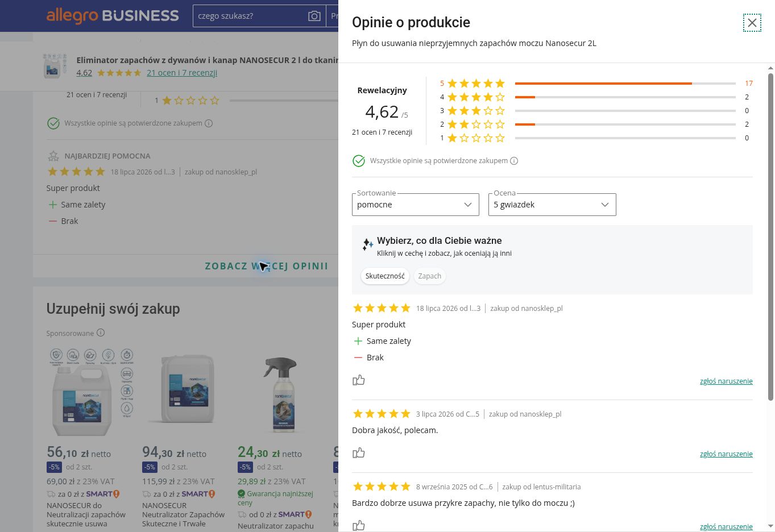Select the 1-star stars row in the panel
Image resolution: width=775 pixels, height=532 pixels.
476,138
